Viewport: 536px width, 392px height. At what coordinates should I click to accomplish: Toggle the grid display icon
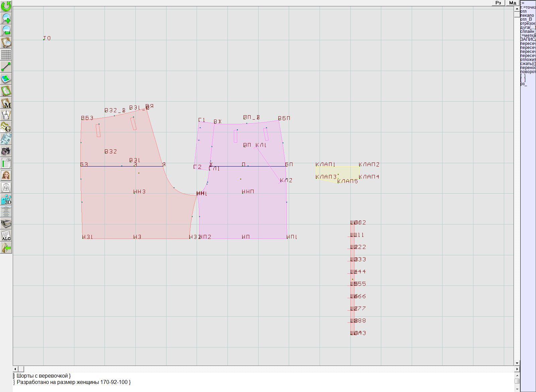(6, 55)
